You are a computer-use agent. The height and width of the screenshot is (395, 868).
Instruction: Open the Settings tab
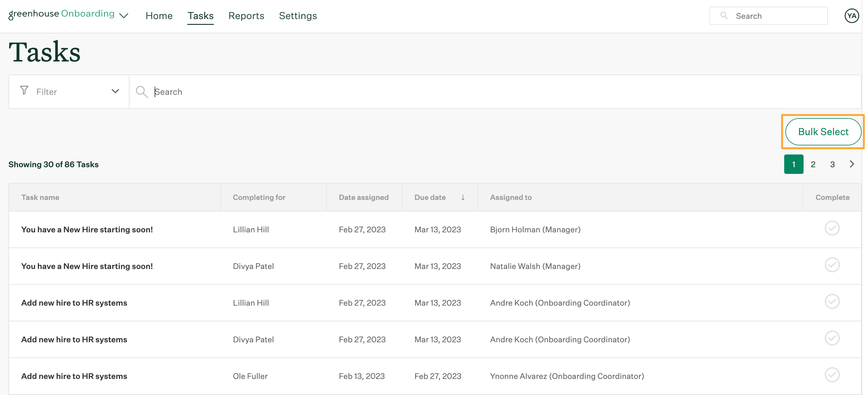coord(297,16)
